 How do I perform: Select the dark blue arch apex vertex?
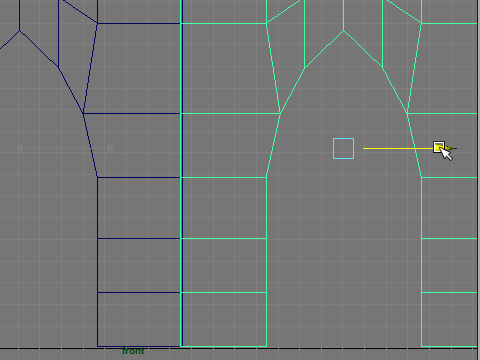[19, 31]
